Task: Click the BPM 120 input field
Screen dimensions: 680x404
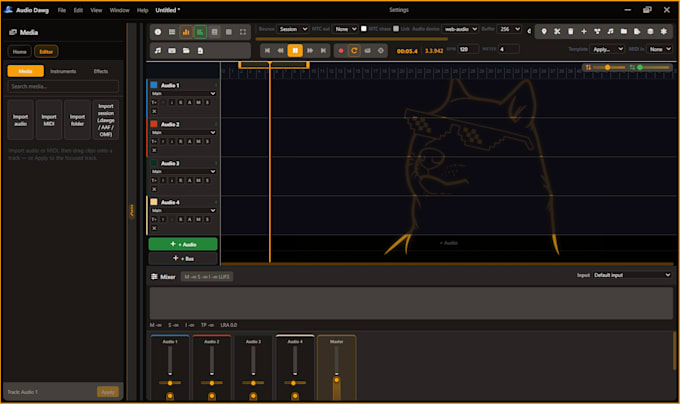Action: (468, 49)
